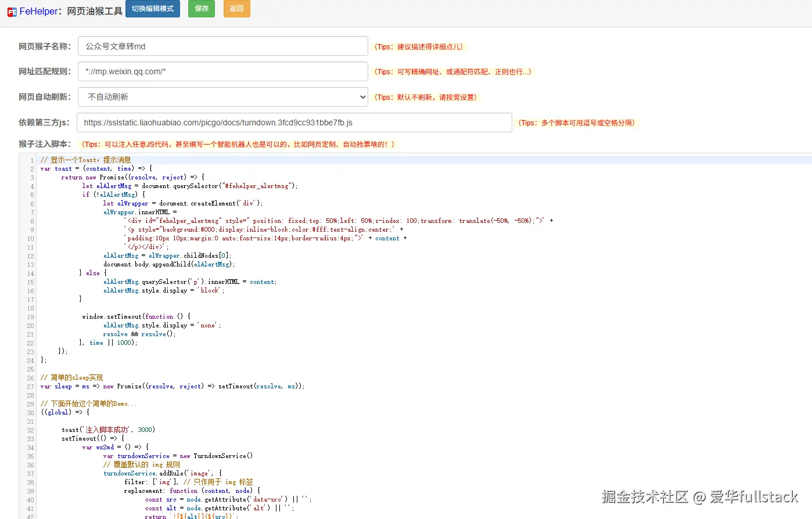Click the 猴子注入脚本 label
The height and width of the screenshot is (519, 812).
45,144
